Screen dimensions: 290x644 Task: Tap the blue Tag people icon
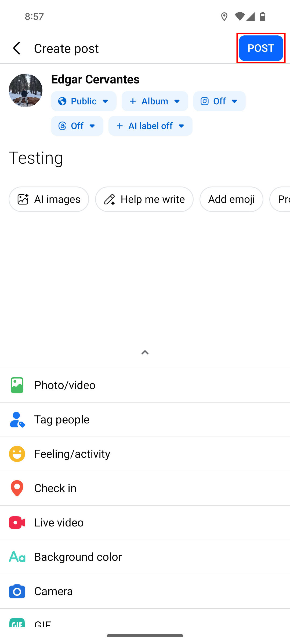(x=17, y=419)
